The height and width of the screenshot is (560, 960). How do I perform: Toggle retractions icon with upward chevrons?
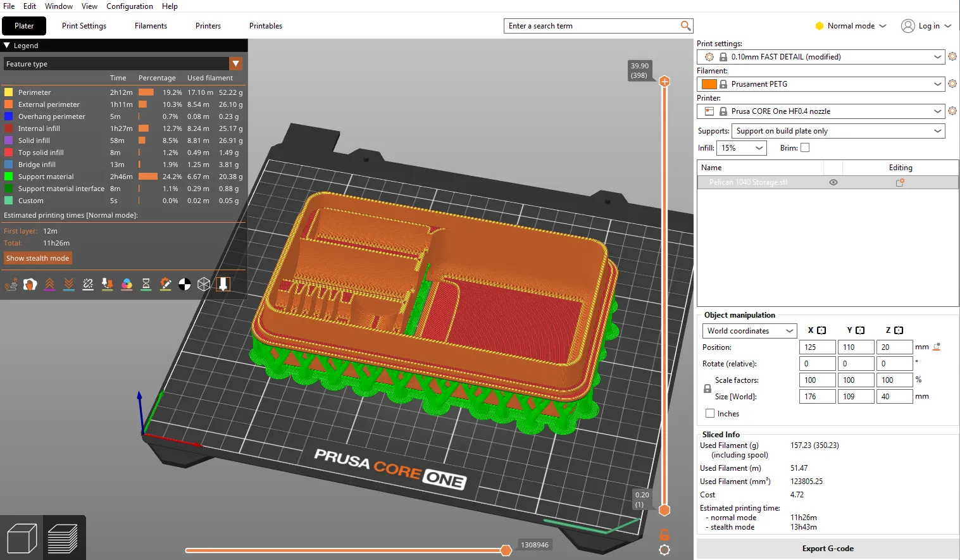pyautogui.click(x=49, y=285)
